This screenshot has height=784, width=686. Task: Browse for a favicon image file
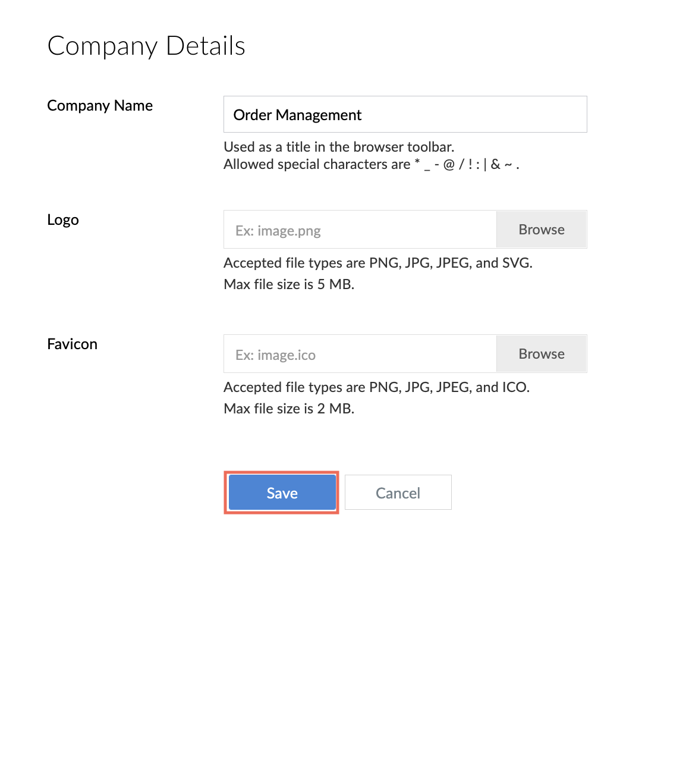[x=542, y=354]
